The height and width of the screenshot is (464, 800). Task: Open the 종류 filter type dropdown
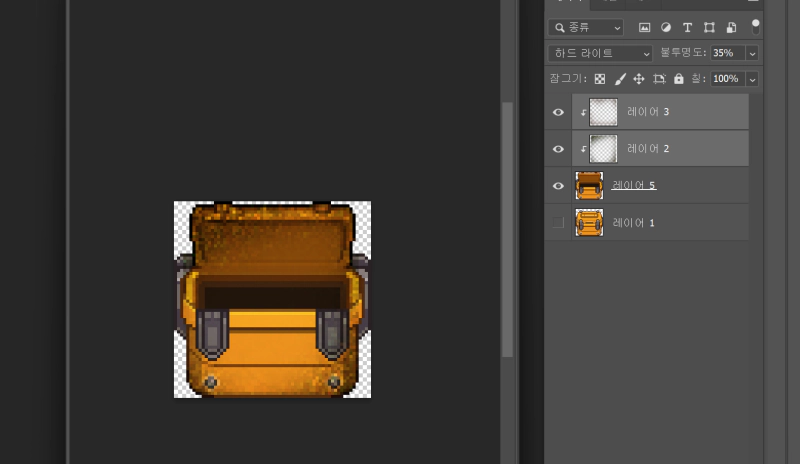click(x=585, y=27)
